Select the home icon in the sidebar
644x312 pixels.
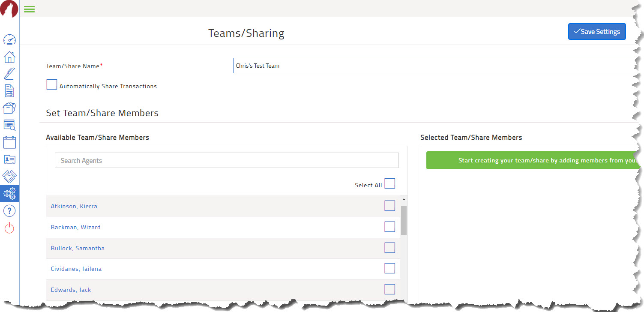click(x=9, y=57)
